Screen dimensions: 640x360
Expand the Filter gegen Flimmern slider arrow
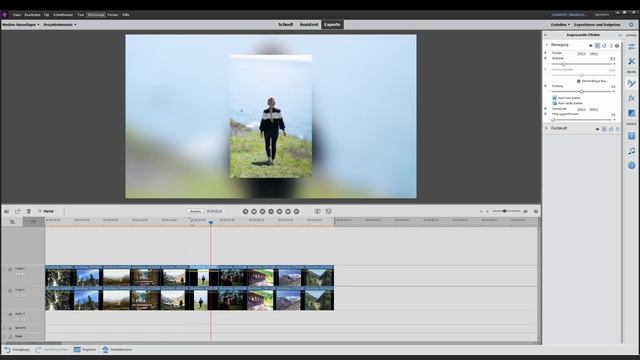click(614, 120)
